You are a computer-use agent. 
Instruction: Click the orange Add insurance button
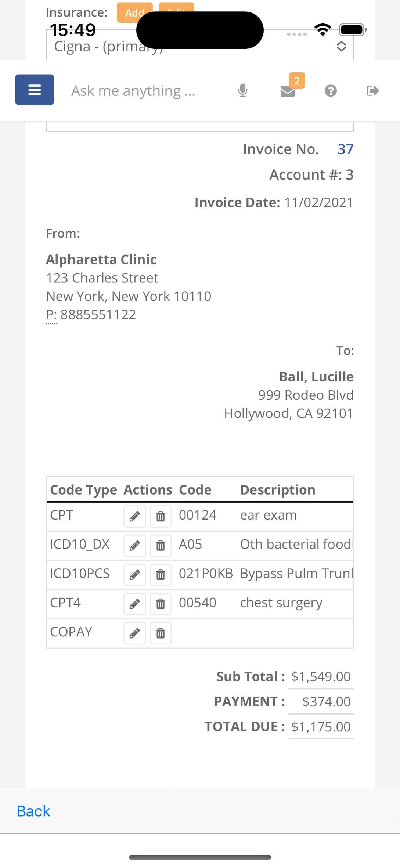point(135,12)
